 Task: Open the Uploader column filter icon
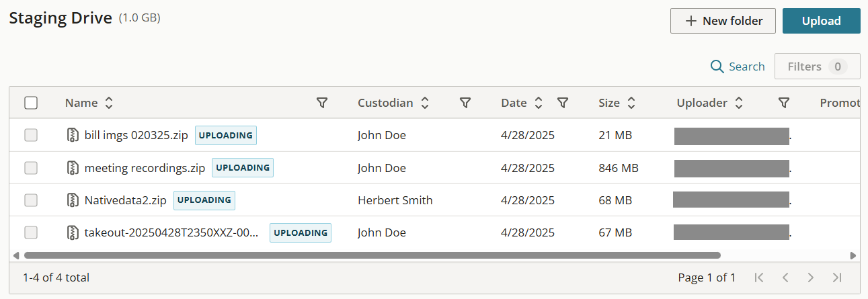[x=783, y=103]
